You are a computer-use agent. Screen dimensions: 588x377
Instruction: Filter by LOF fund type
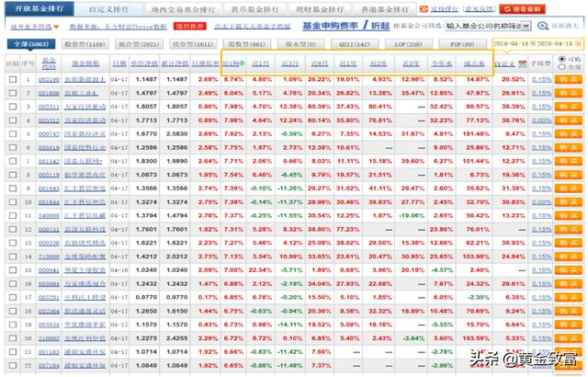tap(408, 44)
